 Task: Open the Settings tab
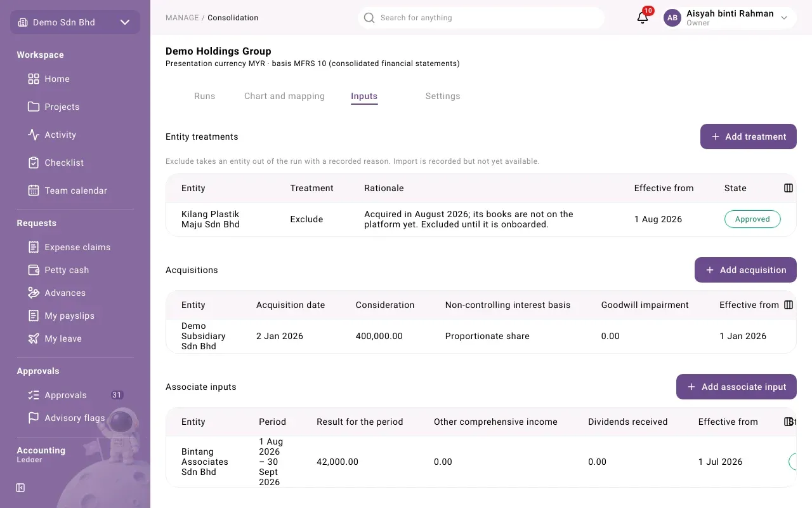coord(443,96)
